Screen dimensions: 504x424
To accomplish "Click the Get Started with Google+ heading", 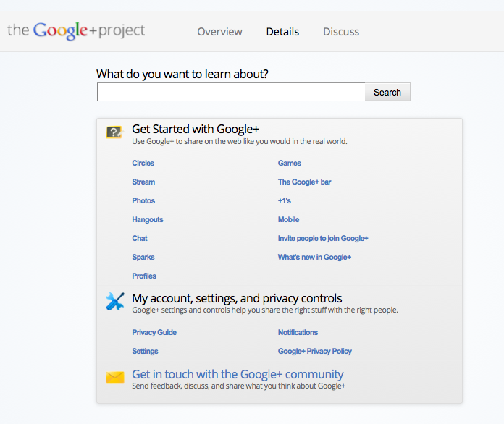I will [196, 129].
